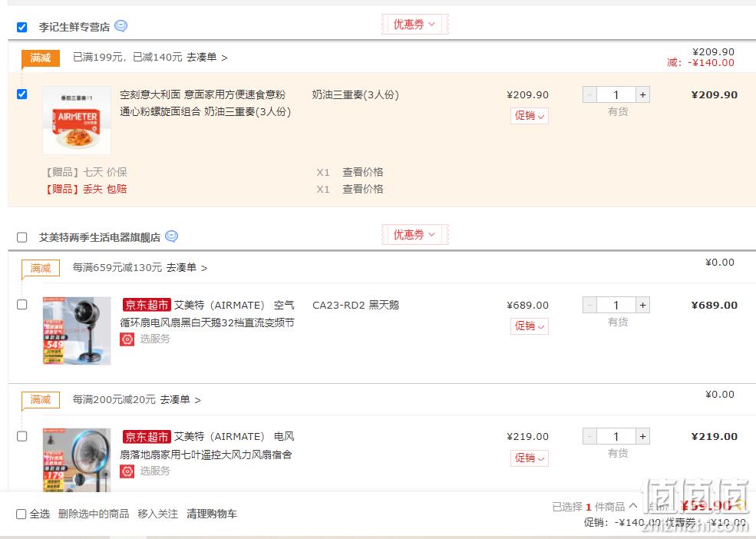Image resolution: width=756 pixels, height=539 pixels.
Task: Increase quantity of ¥689.00 circulation fan
Action: (642, 305)
